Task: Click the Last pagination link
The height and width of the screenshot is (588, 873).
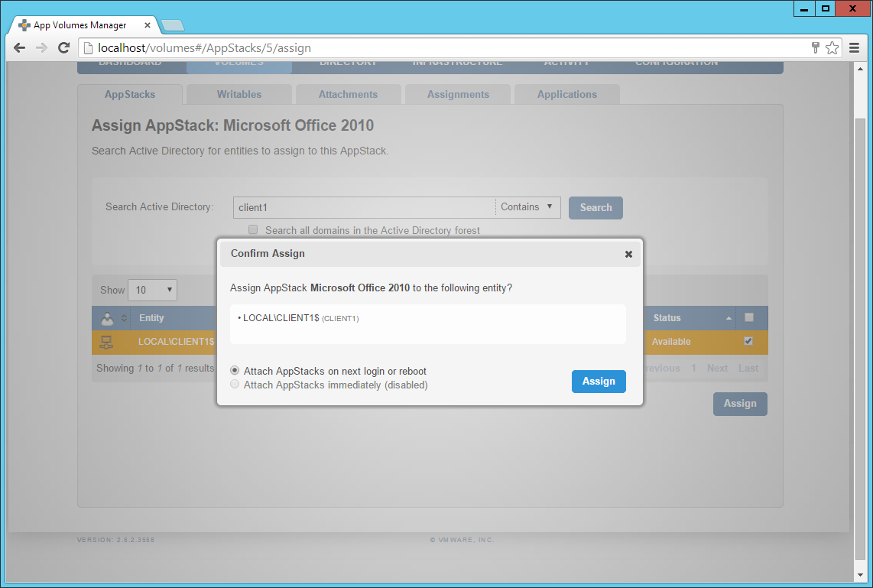Action: click(748, 368)
